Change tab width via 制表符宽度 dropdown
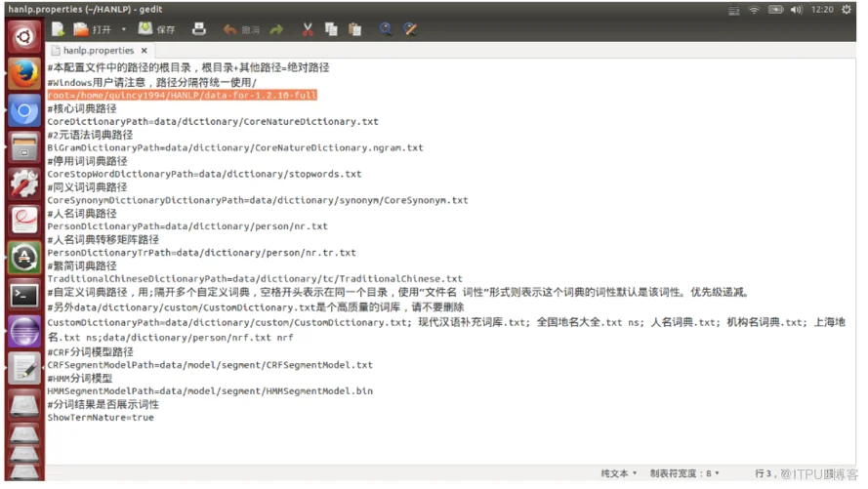 (x=684, y=473)
